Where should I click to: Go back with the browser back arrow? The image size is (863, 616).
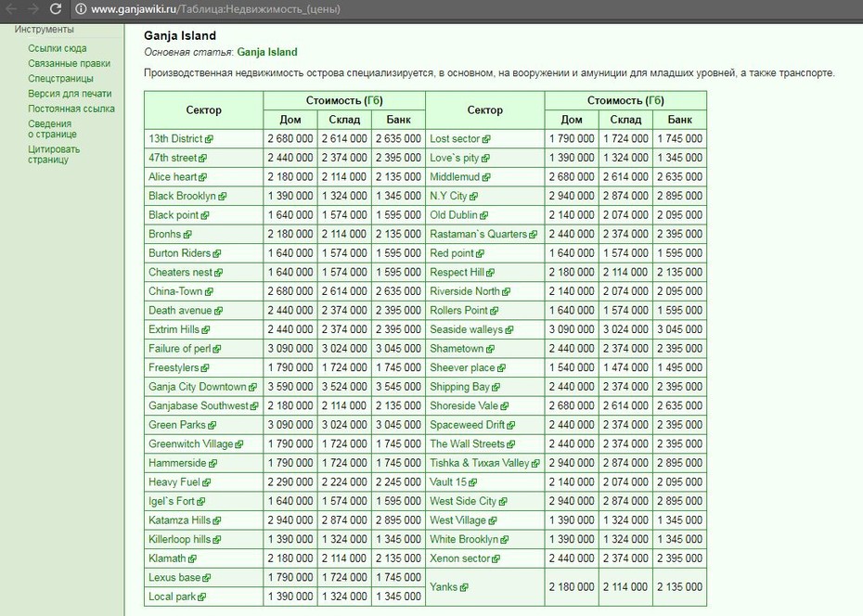click(x=10, y=8)
